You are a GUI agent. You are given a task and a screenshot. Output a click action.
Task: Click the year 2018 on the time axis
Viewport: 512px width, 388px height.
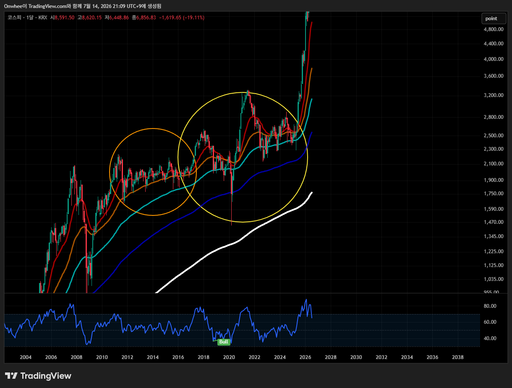tap(204, 357)
